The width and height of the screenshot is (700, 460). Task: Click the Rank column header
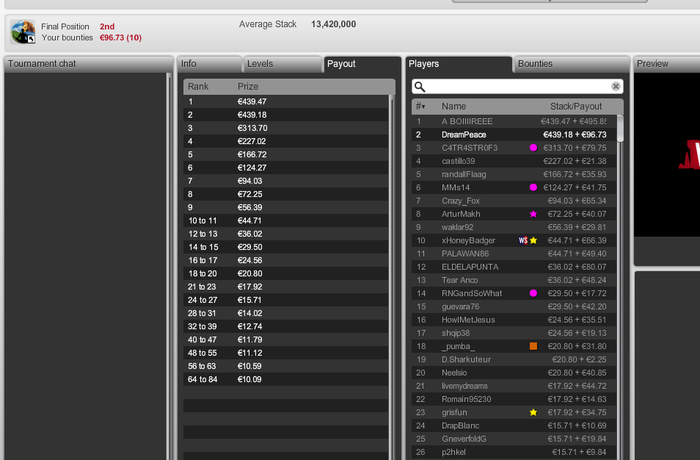click(198, 86)
